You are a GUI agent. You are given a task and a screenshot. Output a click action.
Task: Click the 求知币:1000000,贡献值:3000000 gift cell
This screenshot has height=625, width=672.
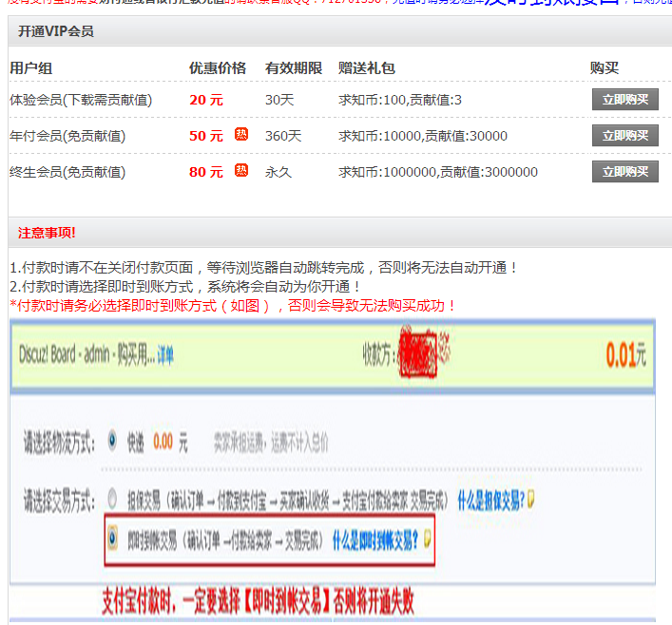[x=438, y=172]
